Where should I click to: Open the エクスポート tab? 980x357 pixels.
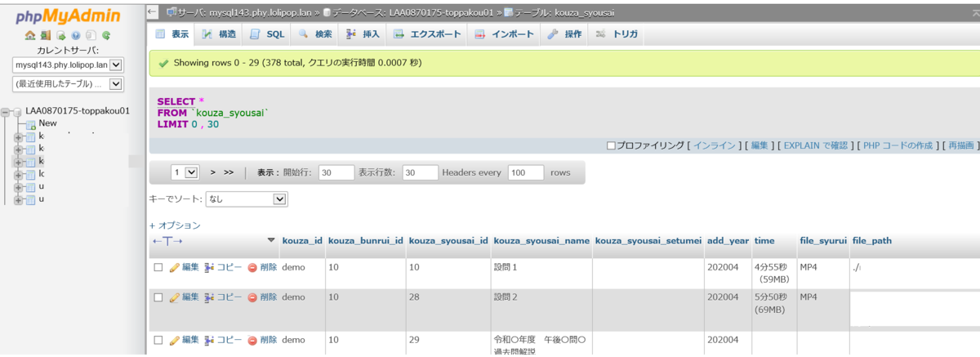(x=428, y=34)
